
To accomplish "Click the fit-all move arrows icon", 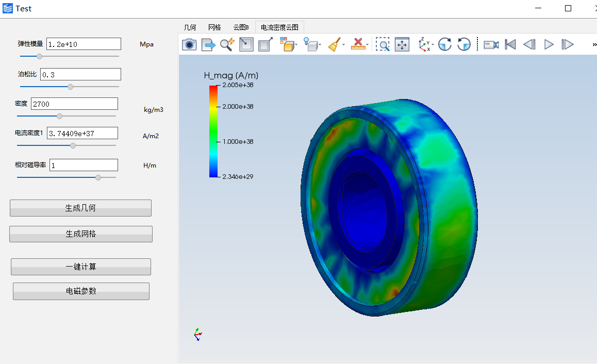I will 402,45.
